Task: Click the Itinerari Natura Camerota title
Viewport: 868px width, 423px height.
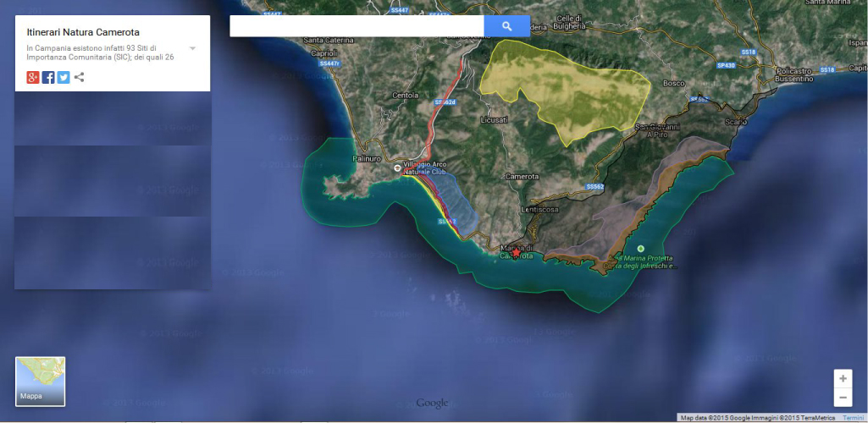Action: (83, 32)
